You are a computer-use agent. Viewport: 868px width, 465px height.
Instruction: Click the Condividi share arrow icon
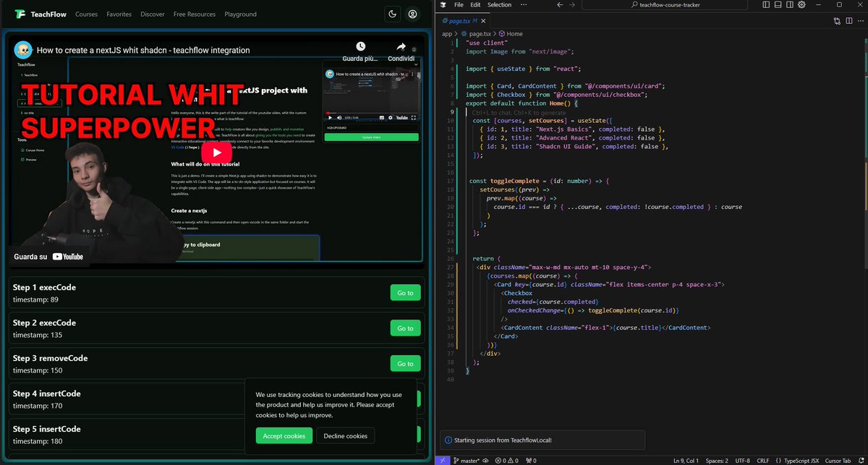point(401,47)
